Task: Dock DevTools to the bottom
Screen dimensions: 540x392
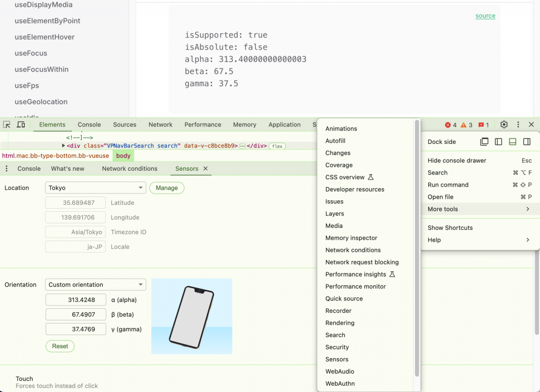Action: click(x=513, y=141)
